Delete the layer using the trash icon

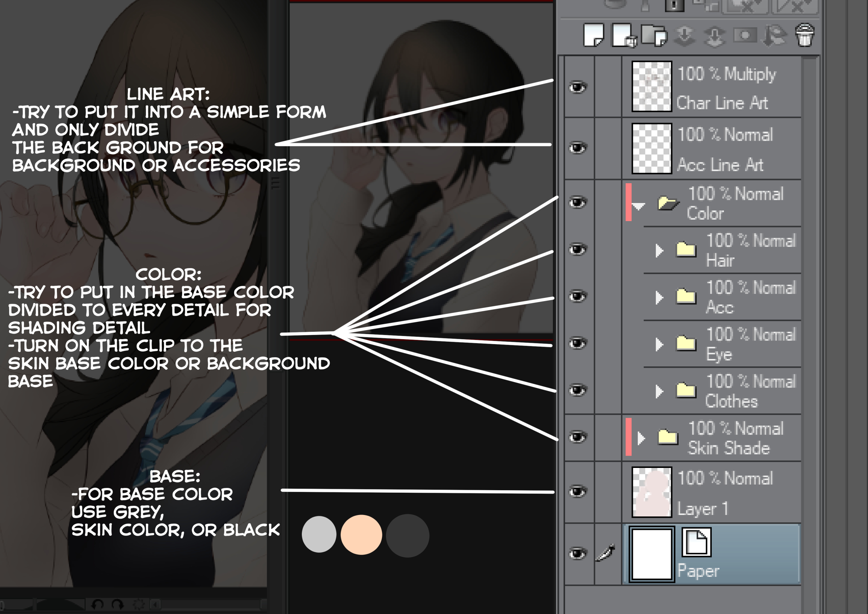(804, 36)
